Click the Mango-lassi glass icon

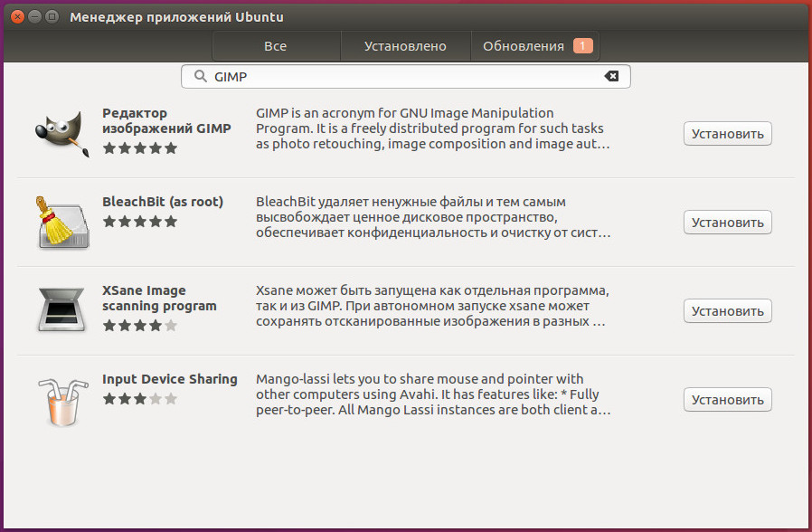tap(62, 402)
